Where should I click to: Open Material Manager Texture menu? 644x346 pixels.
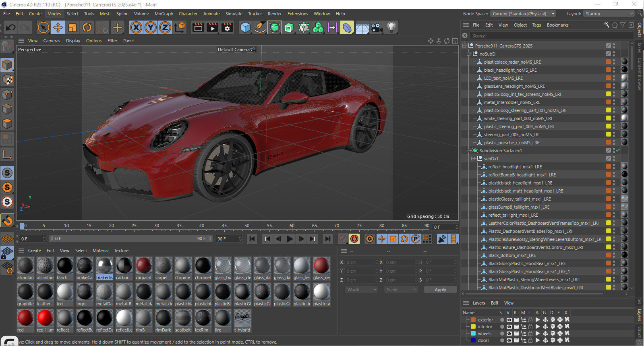pyautogui.click(x=121, y=251)
